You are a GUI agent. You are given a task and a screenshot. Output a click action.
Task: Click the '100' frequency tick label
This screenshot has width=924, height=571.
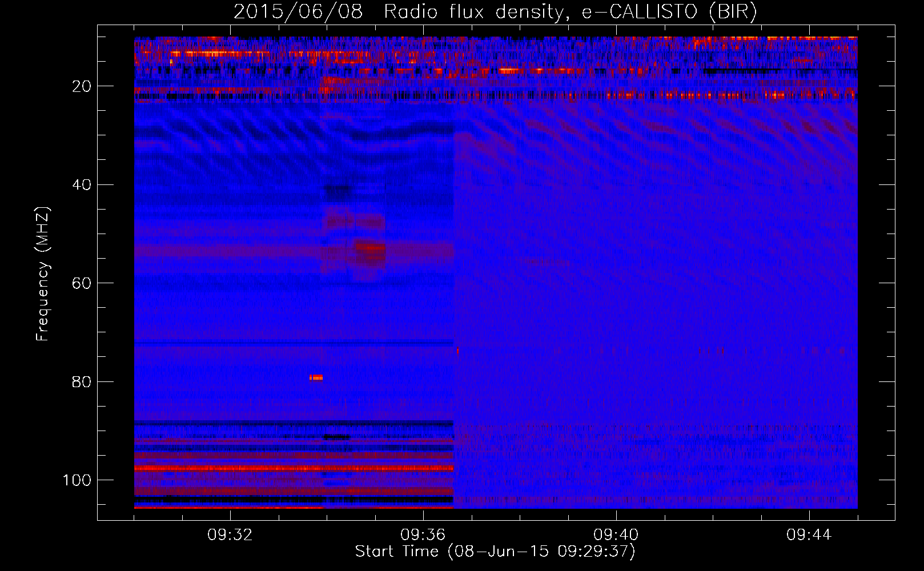pos(77,480)
